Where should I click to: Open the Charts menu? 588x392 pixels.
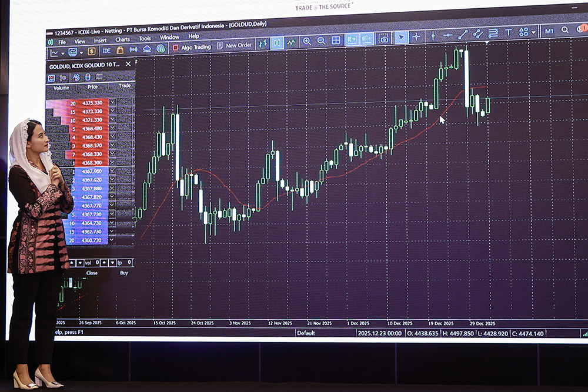(x=122, y=39)
